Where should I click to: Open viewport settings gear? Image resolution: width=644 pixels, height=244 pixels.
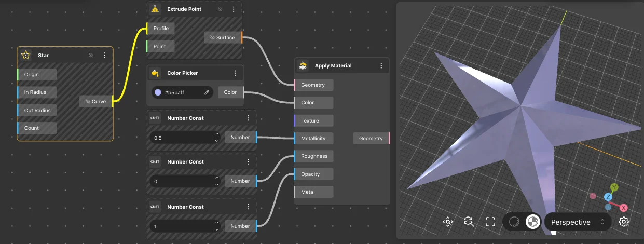624,222
